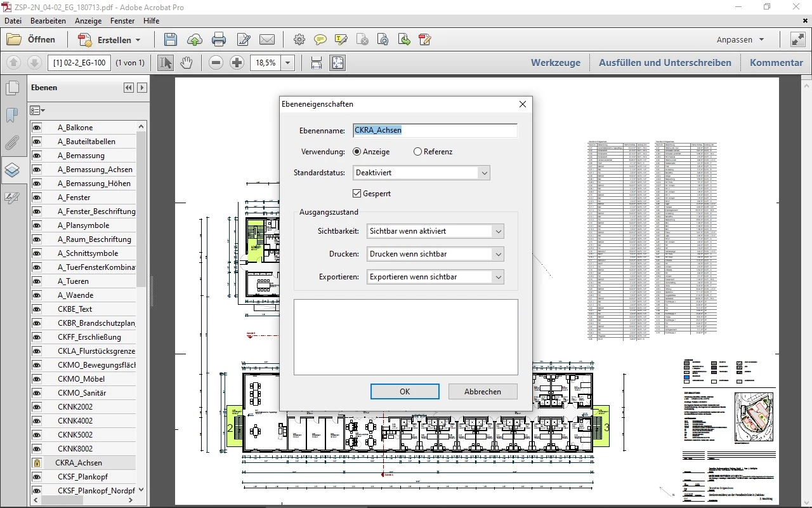Switch to the Kommentar tab
Screen dimensions: 812x508
tap(776, 63)
